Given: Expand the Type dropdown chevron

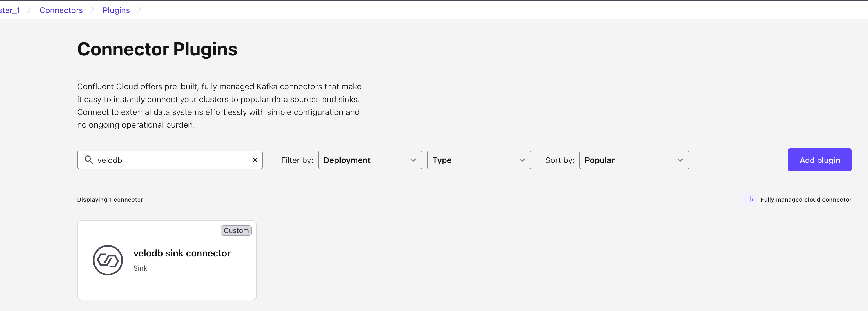Looking at the screenshot, I should pos(522,160).
